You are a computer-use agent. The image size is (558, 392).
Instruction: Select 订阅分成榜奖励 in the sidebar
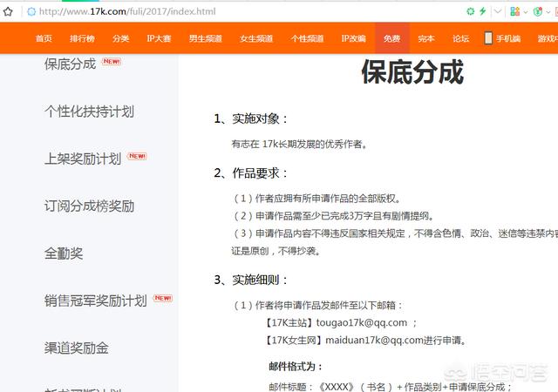coord(89,206)
